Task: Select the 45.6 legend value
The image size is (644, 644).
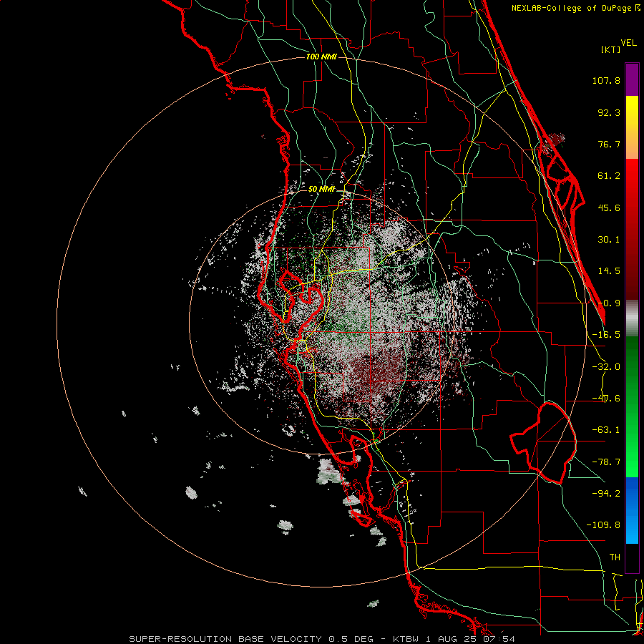Action: click(609, 208)
